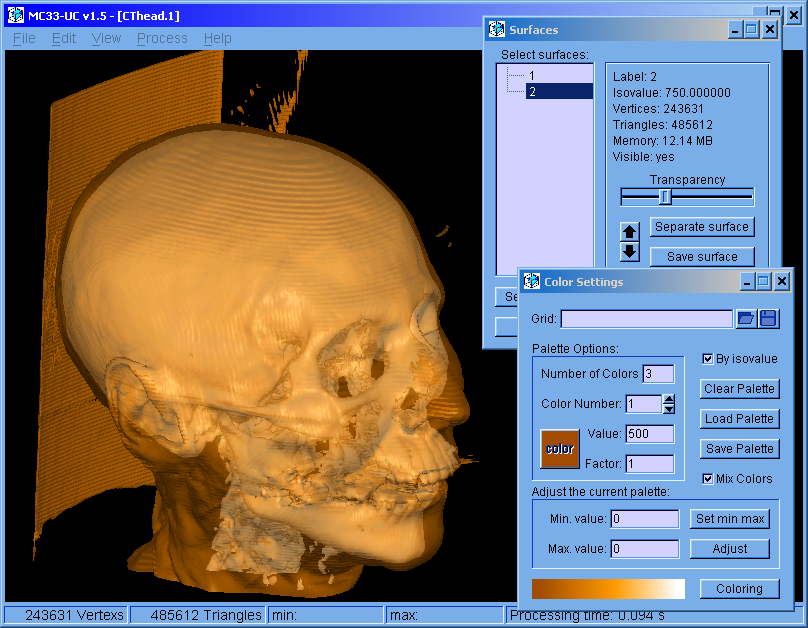Move selected surface up with arrow icon
Screen dimensions: 808x628
click(630, 232)
